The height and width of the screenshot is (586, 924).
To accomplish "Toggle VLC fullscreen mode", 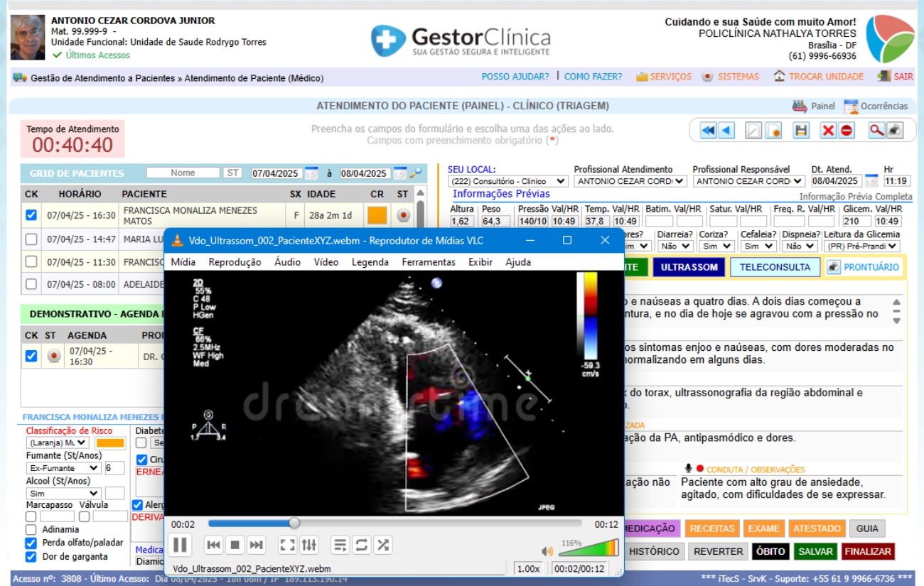I will [x=287, y=545].
